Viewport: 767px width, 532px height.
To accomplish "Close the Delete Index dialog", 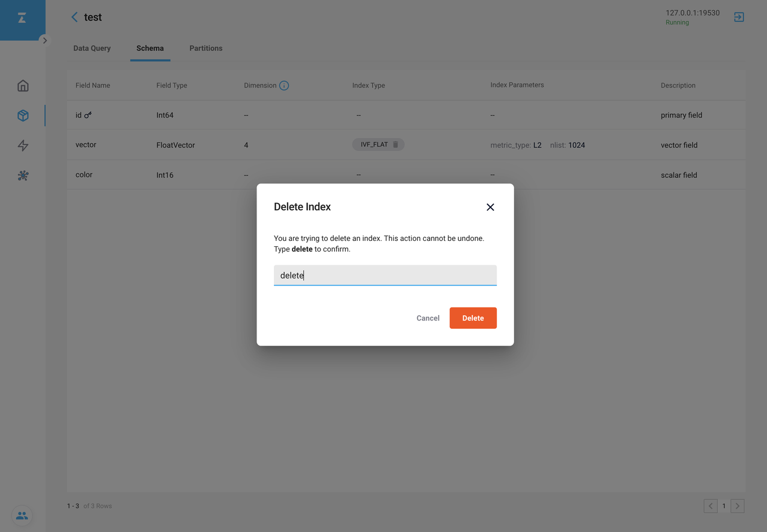I will 490,207.
